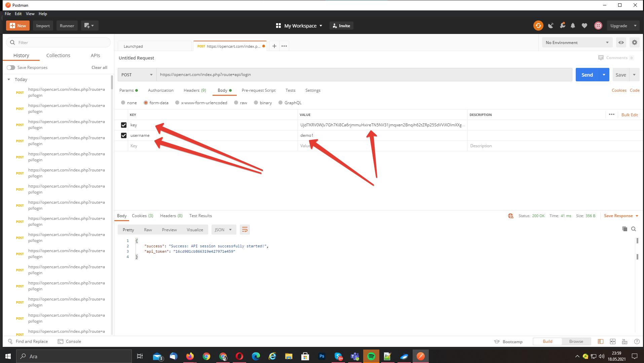Open keyboard shortcuts icon in status bar
The width and height of the screenshot is (644, 363).
click(x=625, y=341)
